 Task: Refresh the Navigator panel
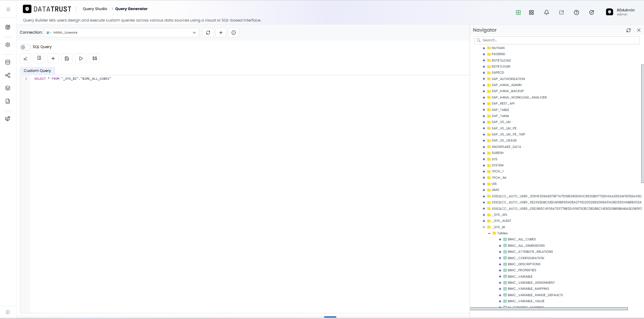[x=629, y=30]
